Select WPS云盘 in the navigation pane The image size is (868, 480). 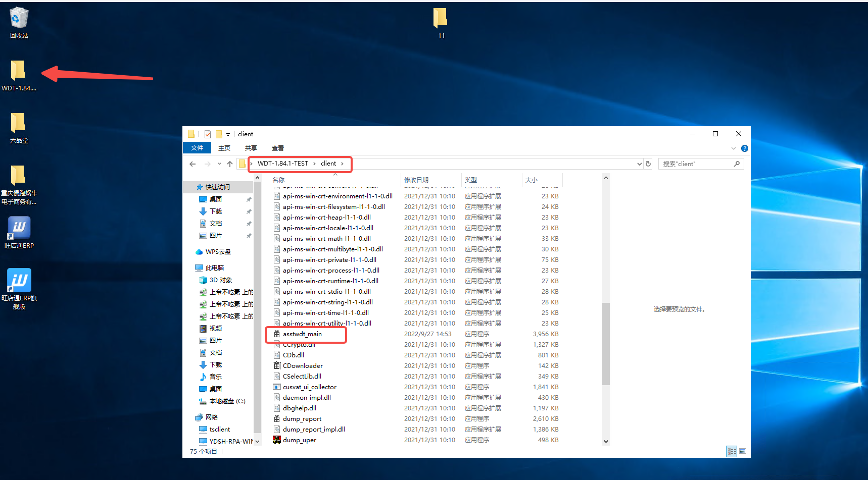point(218,252)
